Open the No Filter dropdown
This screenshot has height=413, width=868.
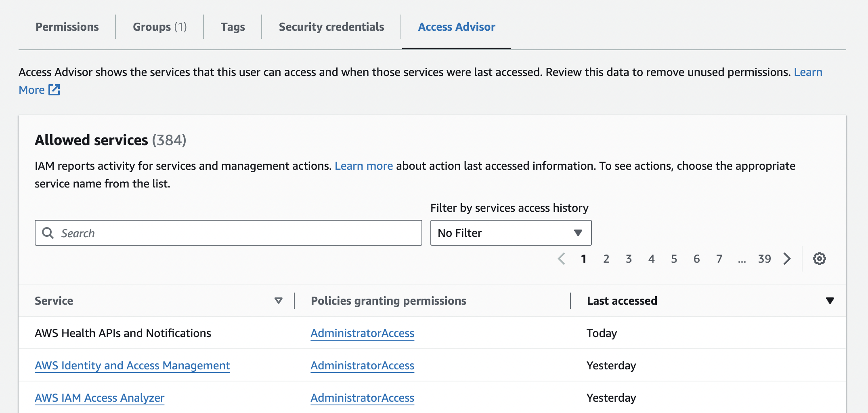[x=511, y=233]
